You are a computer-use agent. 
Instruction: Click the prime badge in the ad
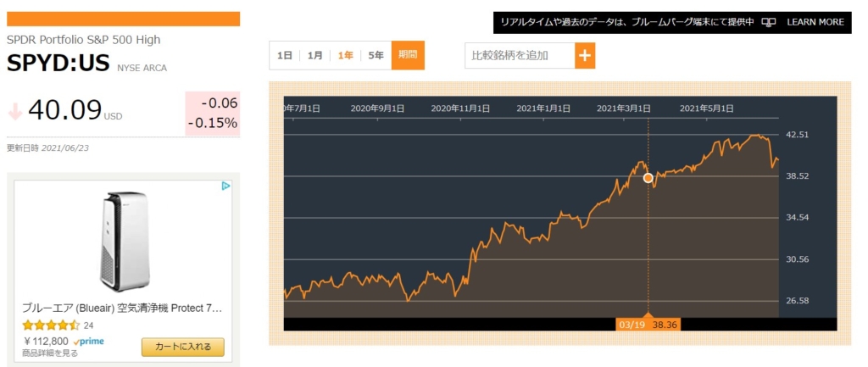click(88, 342)
